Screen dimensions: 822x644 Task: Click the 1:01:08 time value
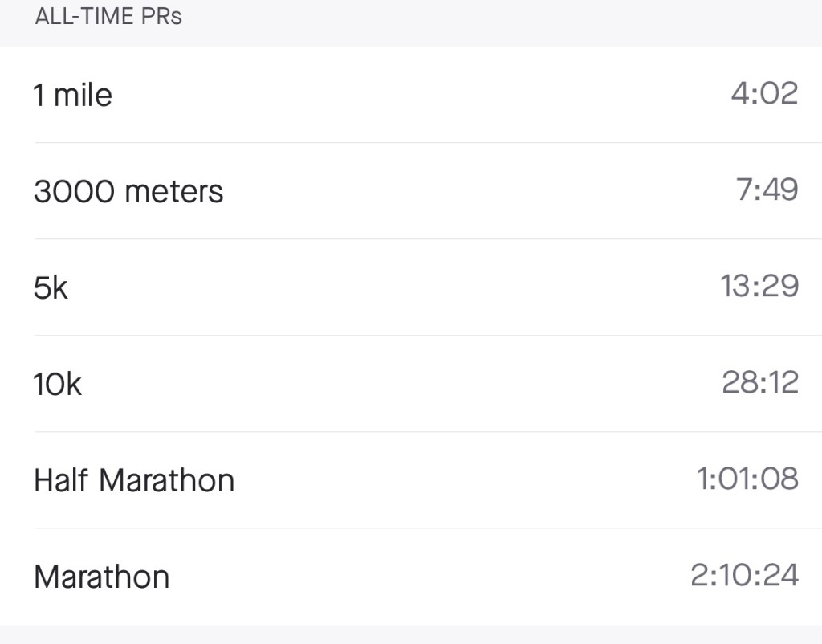click(747, 479)
